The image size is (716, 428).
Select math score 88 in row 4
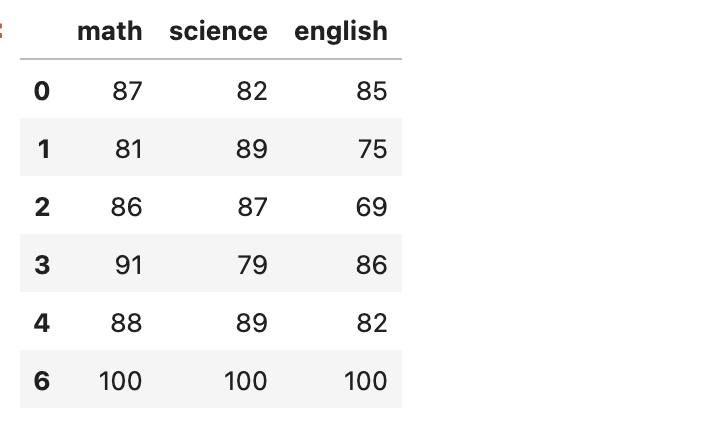(x=127, y=323)
